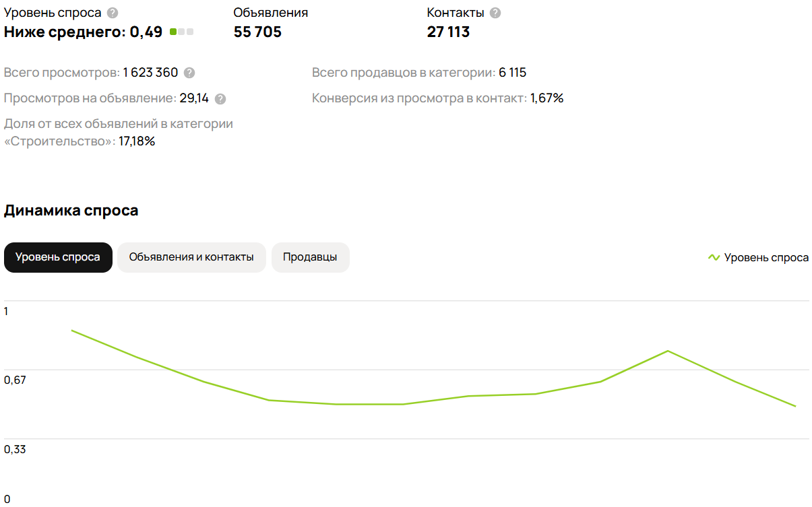Click the Объявления count 55 705
This screenshot has height=507, width=812.
coord(257,32)
